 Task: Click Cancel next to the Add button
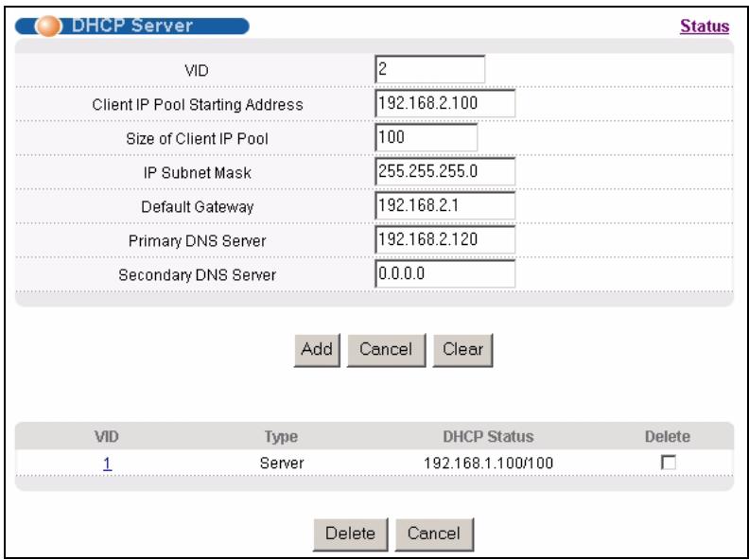pos(386,350)
